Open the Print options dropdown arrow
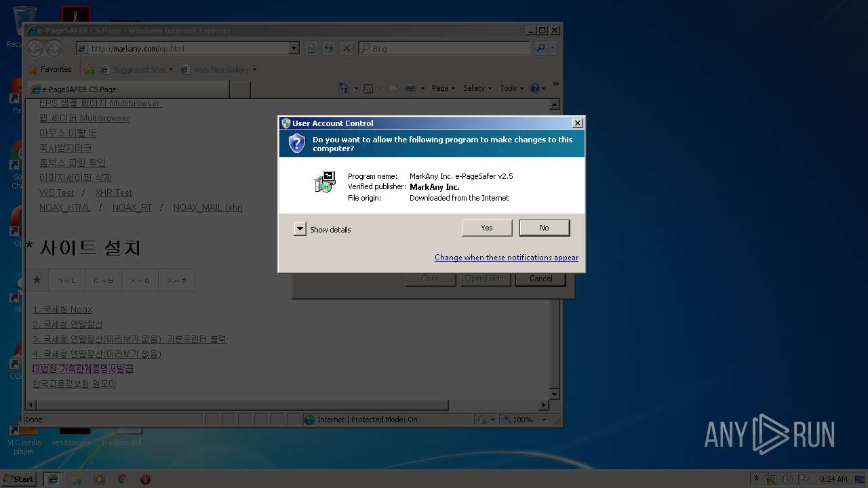The width and height of the screenshot is (868, 488). [422, 88]
